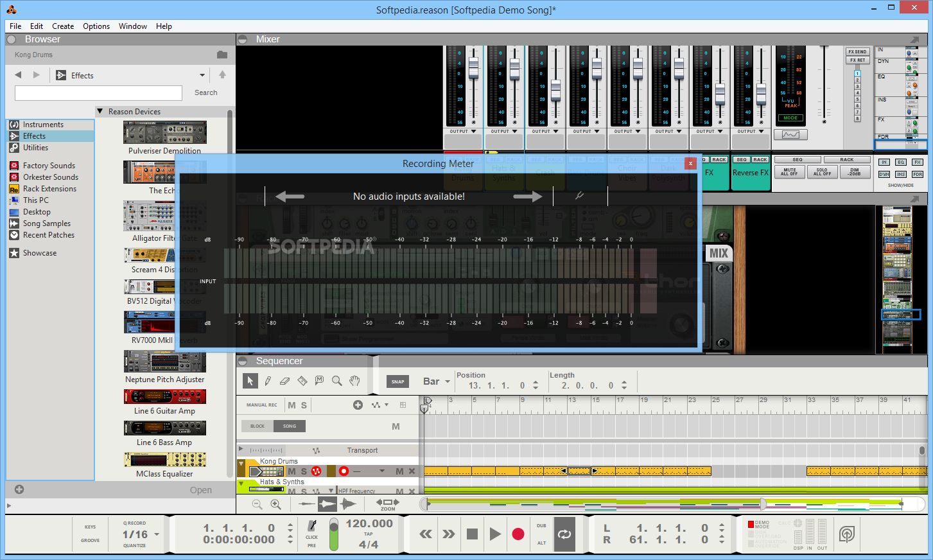Image resolution: width=933 pixels, height=560 pixels.
Task: Go up one level in Browser
Action: (222, 75)
